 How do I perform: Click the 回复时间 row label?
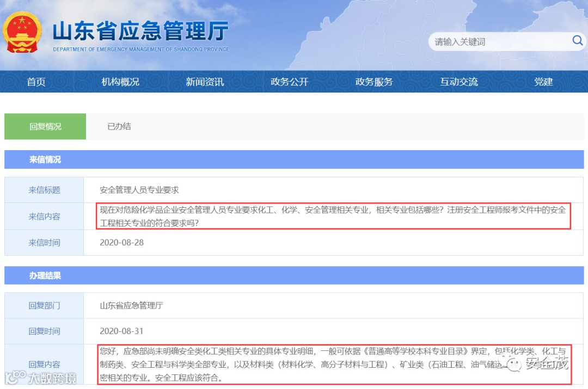tap(44, 331)
